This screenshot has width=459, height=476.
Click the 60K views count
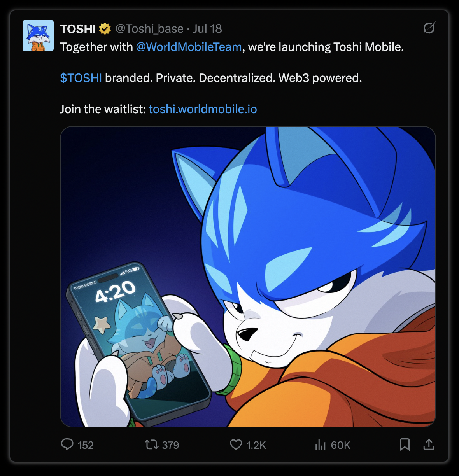pos(341,445)
